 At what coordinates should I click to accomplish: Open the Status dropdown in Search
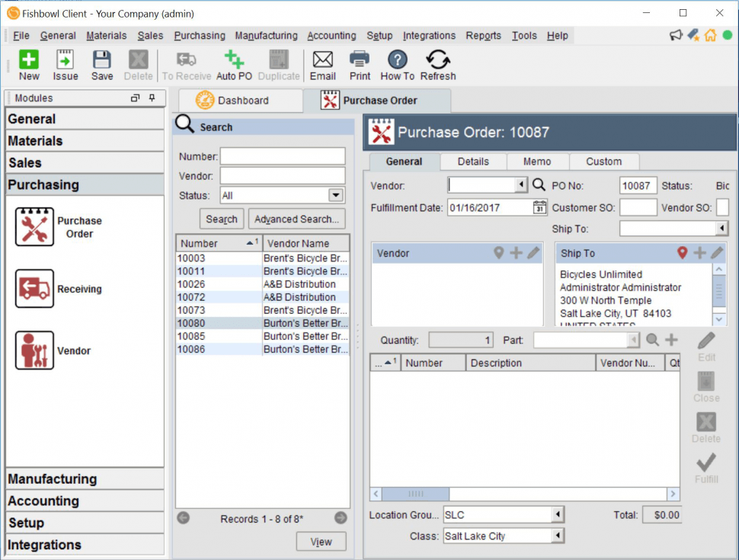pos(336,196)
